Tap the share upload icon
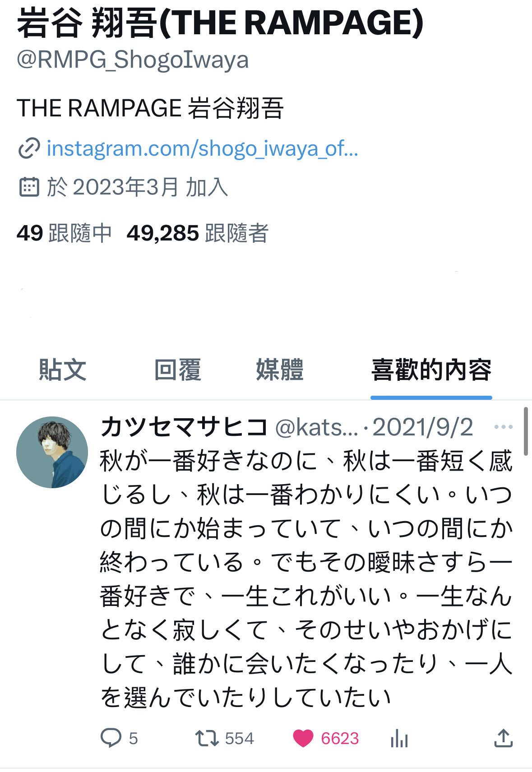 [504, 738]
